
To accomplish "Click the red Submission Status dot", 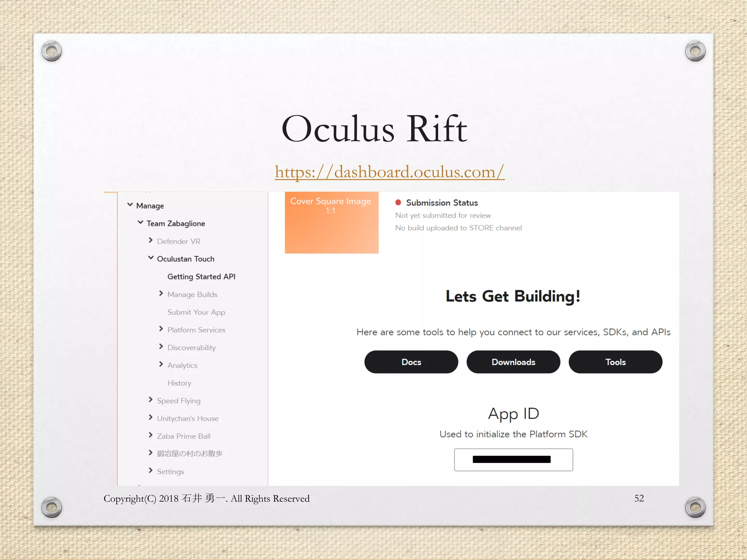I will [398, 202].
